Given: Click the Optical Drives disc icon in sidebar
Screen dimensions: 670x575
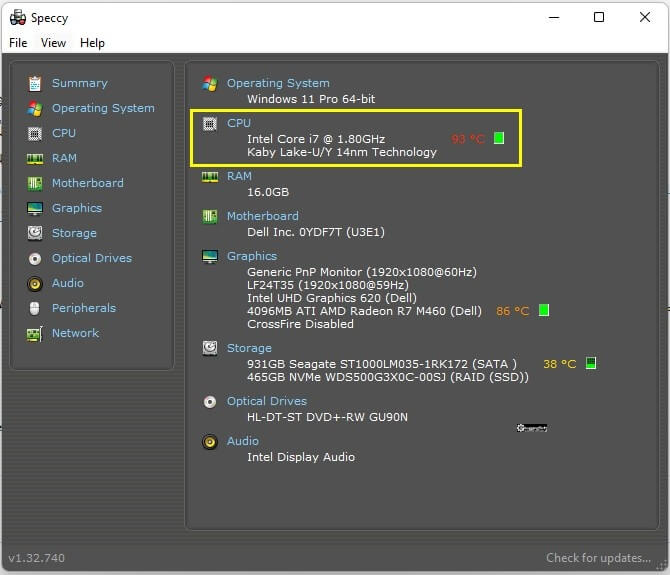Looking at the screenshot, I should tap(35, 258).
